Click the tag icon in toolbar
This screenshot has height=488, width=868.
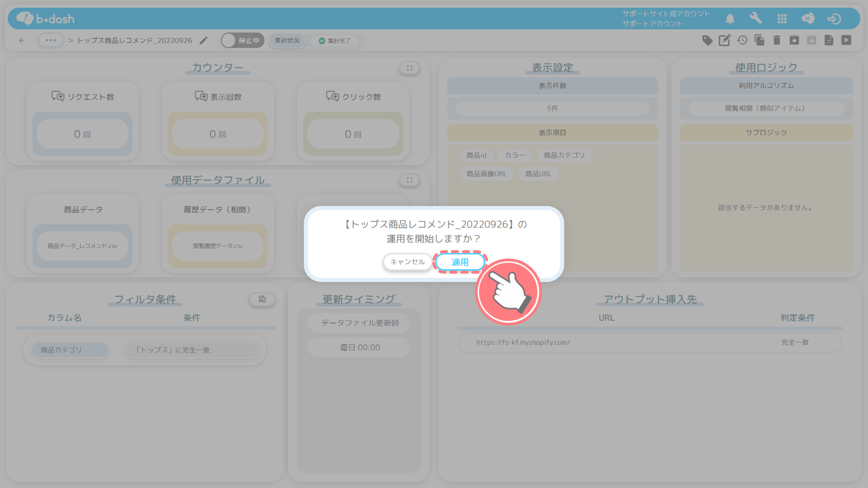point(707,40)
